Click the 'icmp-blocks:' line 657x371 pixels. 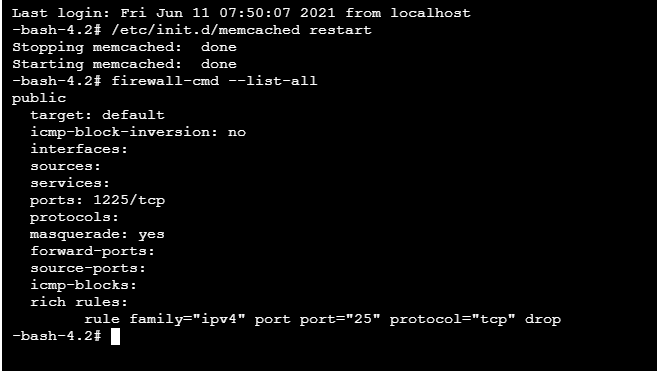pos(83,285)
